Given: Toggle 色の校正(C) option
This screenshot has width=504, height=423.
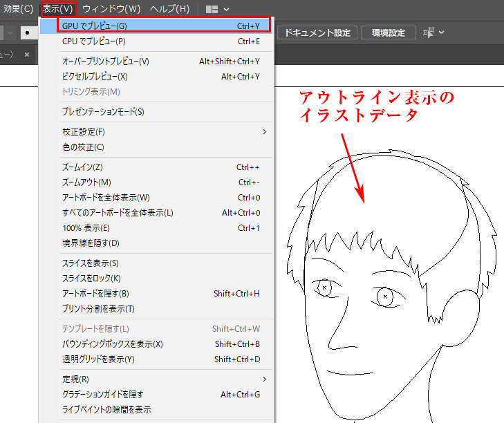Looking at the screenshot, I should pyautogui.click(x=156, y=147).
